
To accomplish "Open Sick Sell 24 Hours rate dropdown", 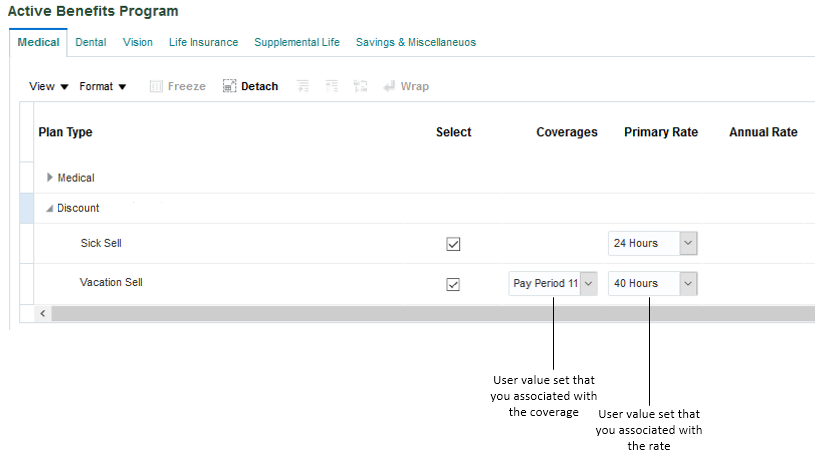I will coord(687,243).
